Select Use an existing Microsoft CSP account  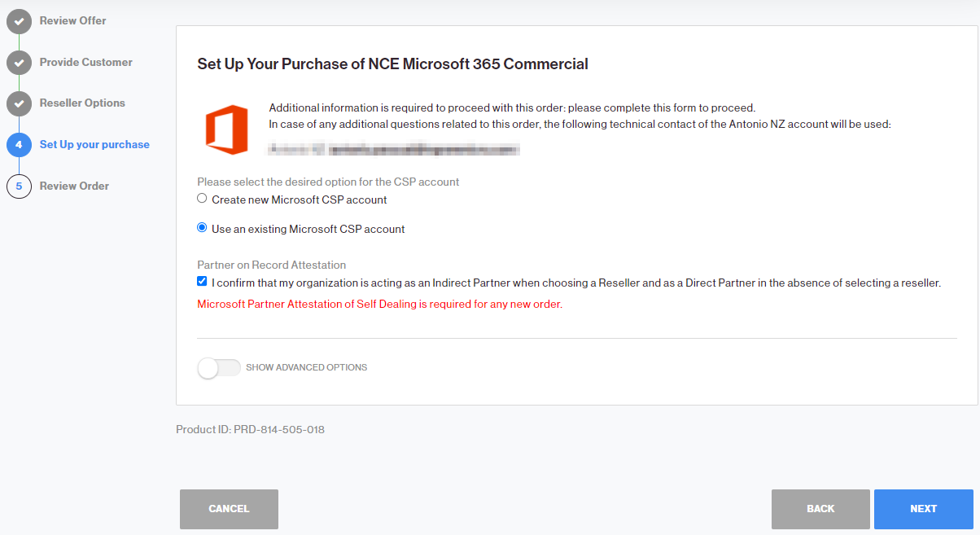tap(202, 228)
